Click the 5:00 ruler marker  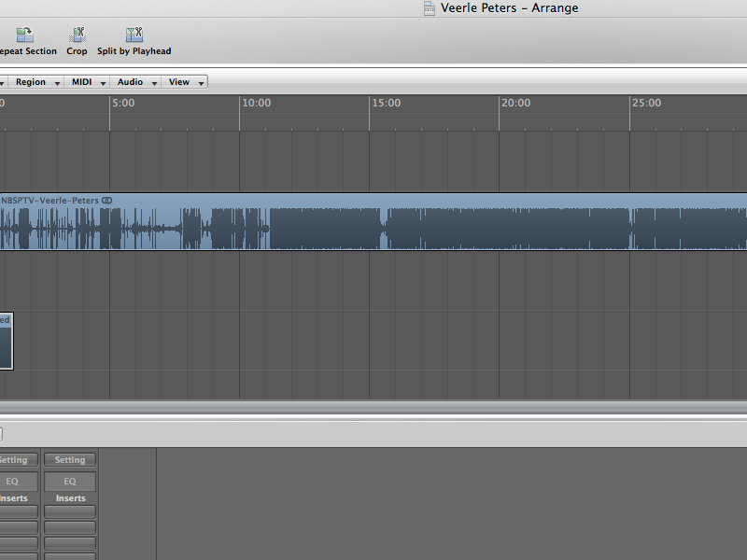123,103
